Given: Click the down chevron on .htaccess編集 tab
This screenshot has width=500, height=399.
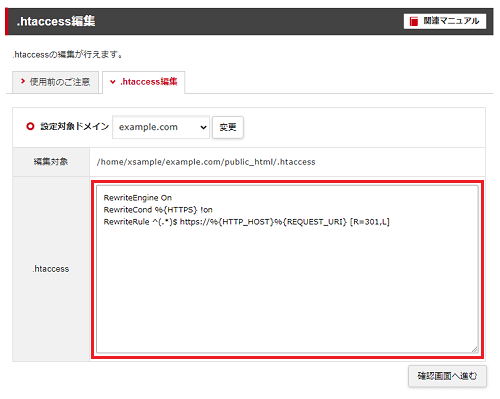Looking at the screenshot, I should [x=113, y=82].
